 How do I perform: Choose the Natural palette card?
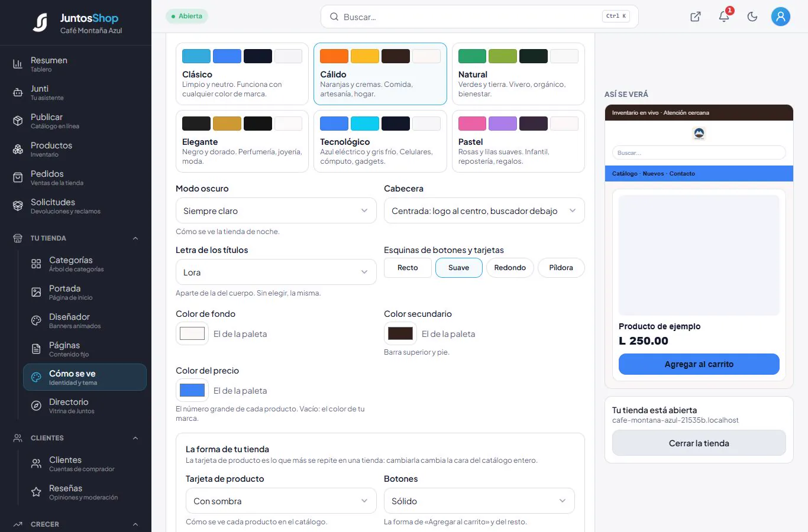[x=518, y=74]
